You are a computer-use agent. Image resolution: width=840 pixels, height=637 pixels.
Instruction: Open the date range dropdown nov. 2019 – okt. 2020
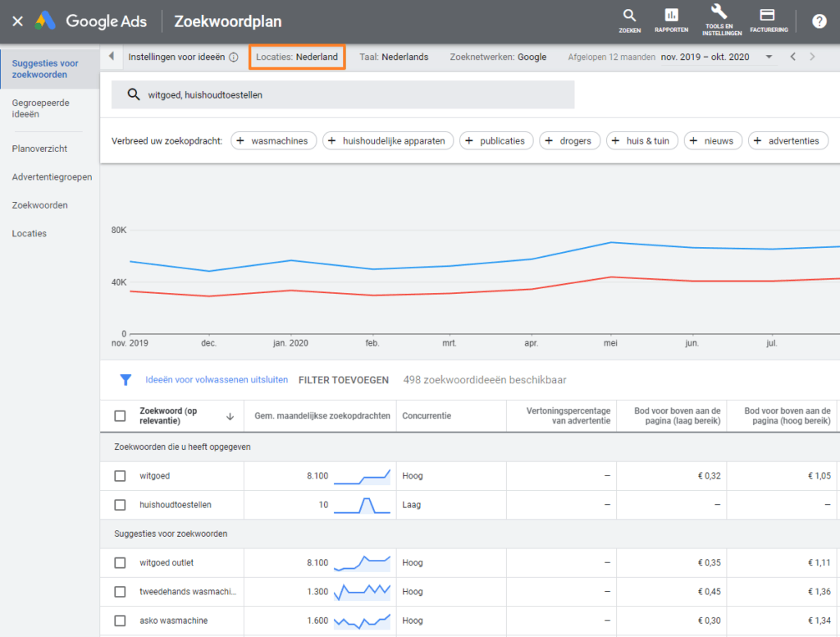coord(717,57)
